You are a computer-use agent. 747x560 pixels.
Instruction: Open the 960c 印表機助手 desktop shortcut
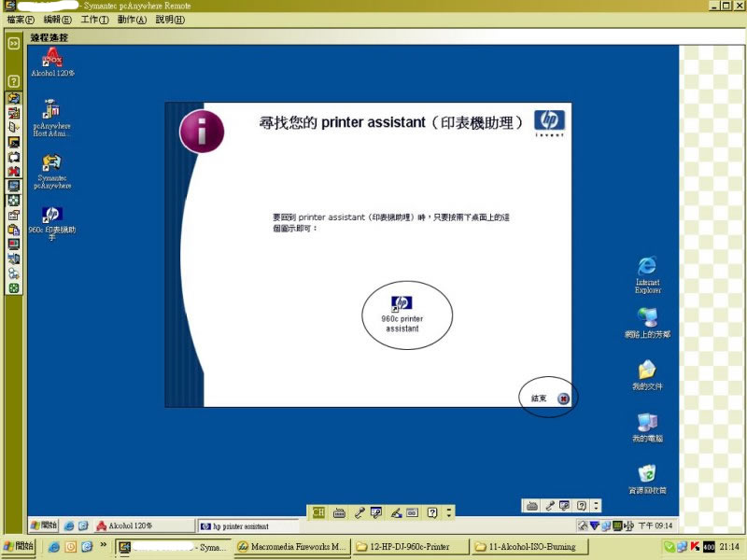pyautogui.click(x=52, y=223)
